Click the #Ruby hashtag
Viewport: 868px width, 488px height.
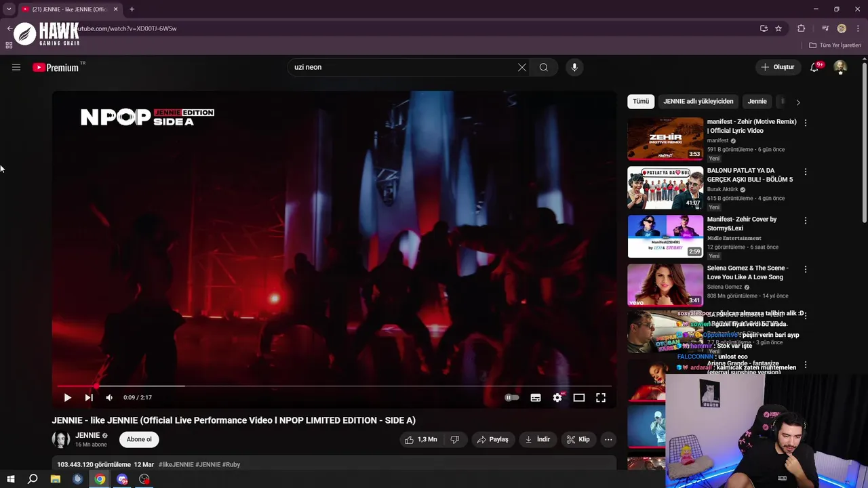tap(231, 464)
